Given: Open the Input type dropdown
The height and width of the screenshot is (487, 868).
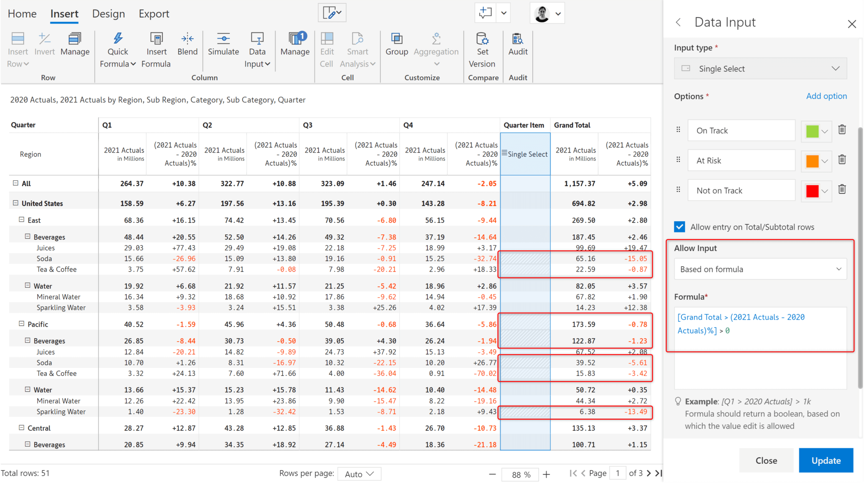Looking at the screenshot, I should (760, 68).
